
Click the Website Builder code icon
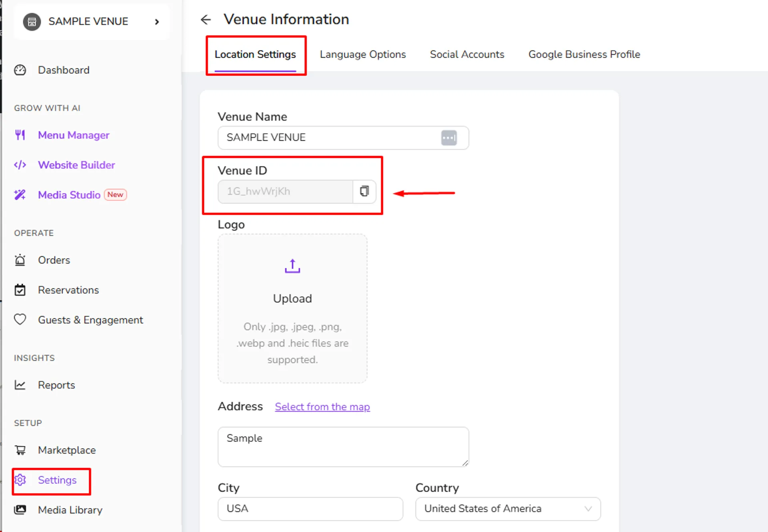coord(20,165)
